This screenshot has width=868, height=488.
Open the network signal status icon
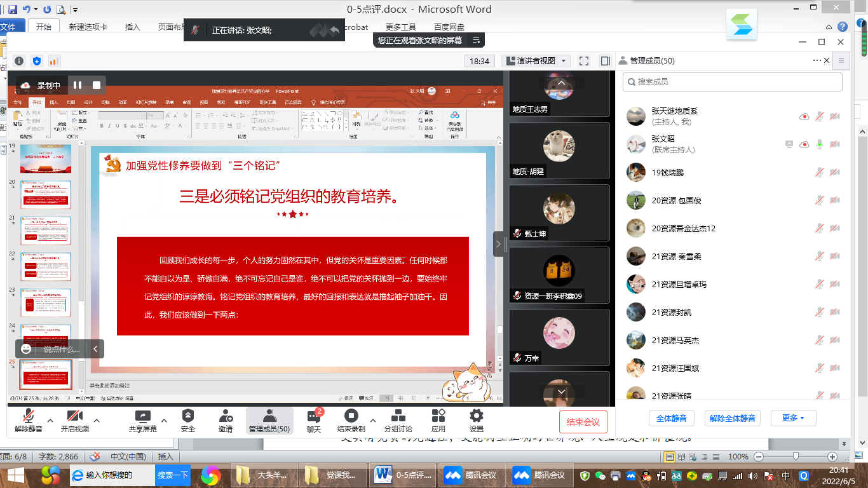54,61
